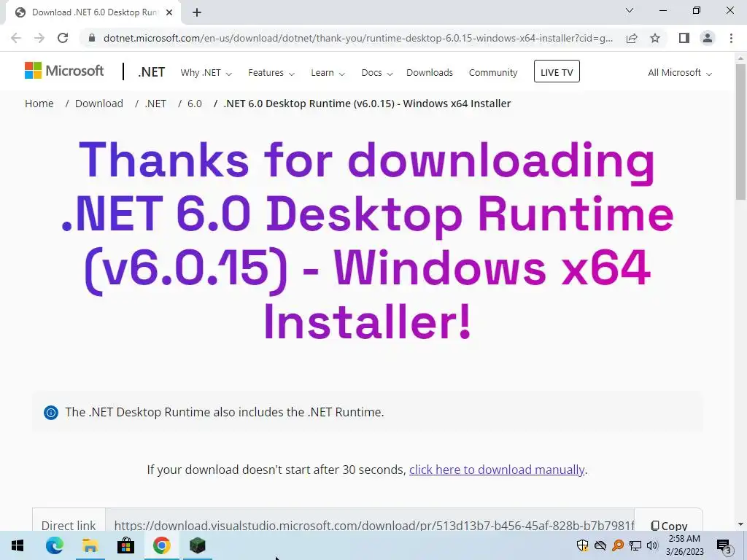Launch Microsoft Edge from taskbar
This screenshot has width=747, height=560.
point(54,545)
